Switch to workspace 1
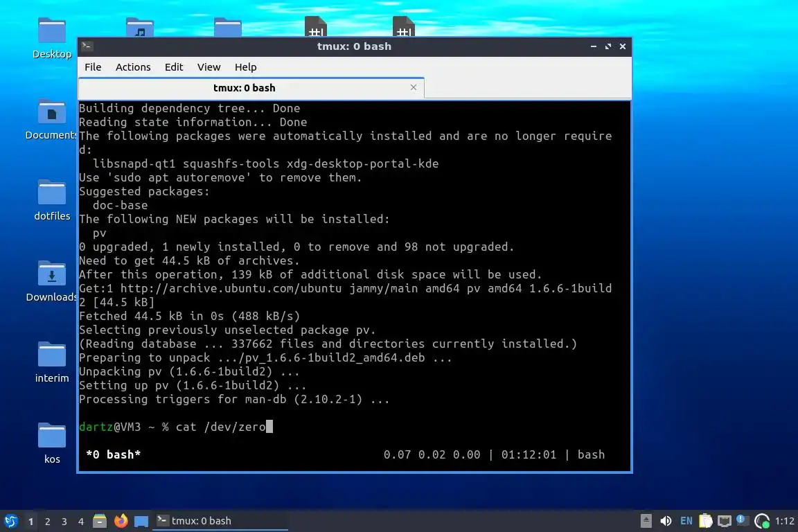The image size is (798, 532). (31, 522)
